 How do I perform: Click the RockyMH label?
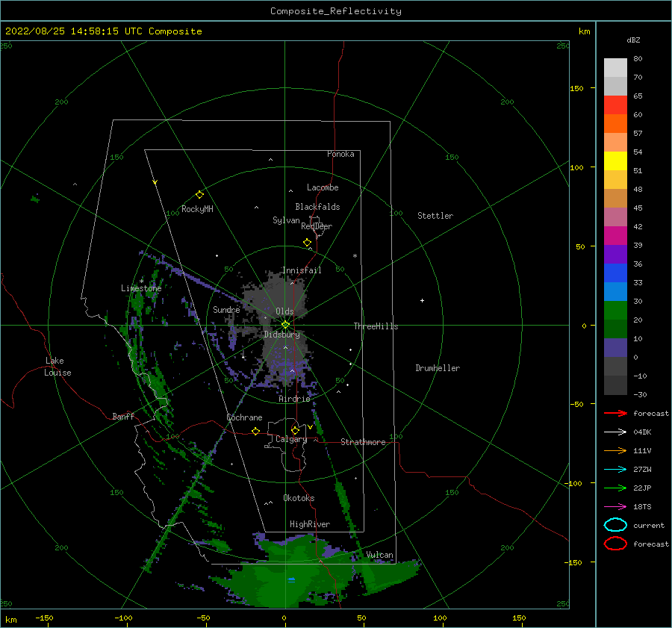[x=197, y=209]
